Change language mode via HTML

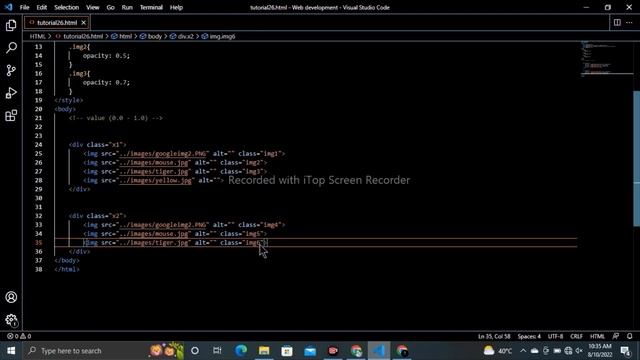[597, 336]
